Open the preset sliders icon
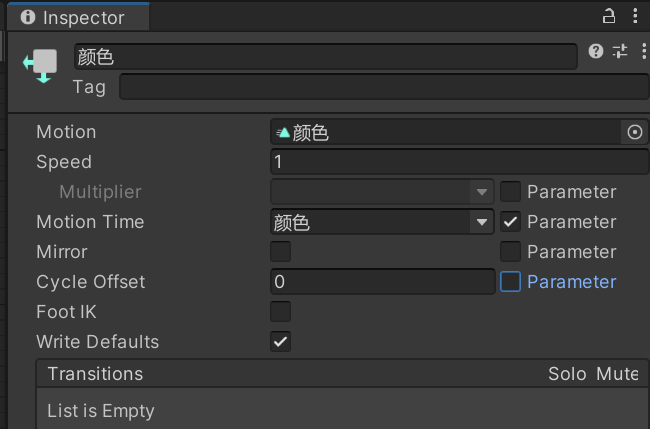 tap(619, 51)
